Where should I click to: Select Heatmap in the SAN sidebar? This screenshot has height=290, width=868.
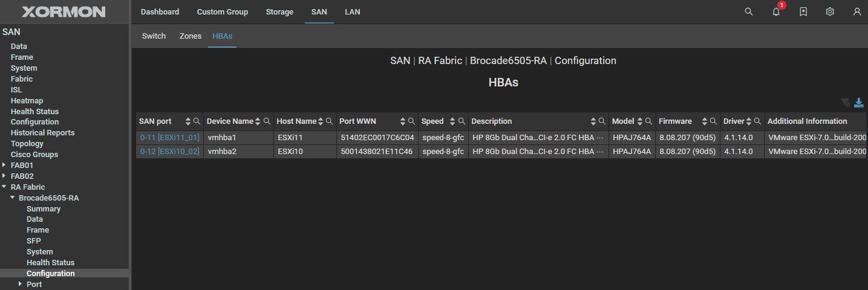coord(27,101)
